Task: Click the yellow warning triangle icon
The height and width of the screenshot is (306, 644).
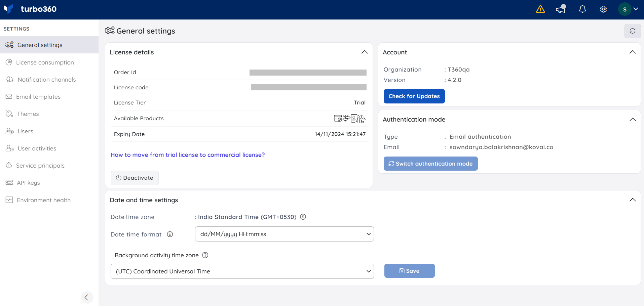Action: (540, 9)
